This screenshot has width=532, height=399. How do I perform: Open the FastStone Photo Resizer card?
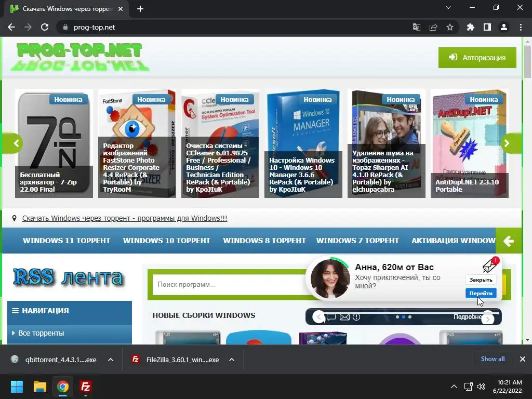click(137, 143)
